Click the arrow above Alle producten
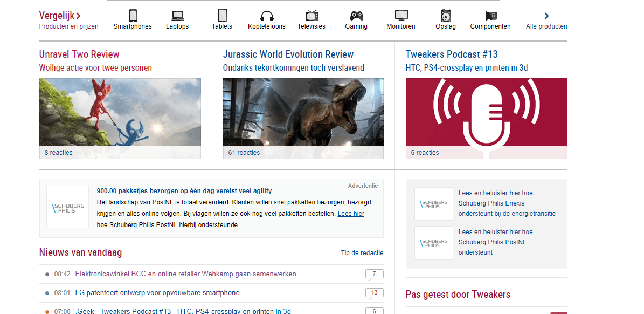This screenshot has width=644, height=314. (x=546, y=16)
